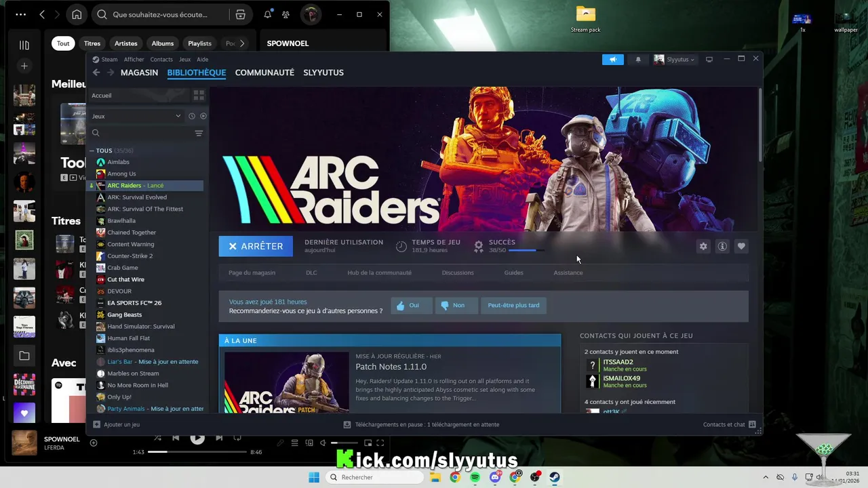Open Jeux category dropdown in Steam library
Screen dimensions: 868x488
136,116
